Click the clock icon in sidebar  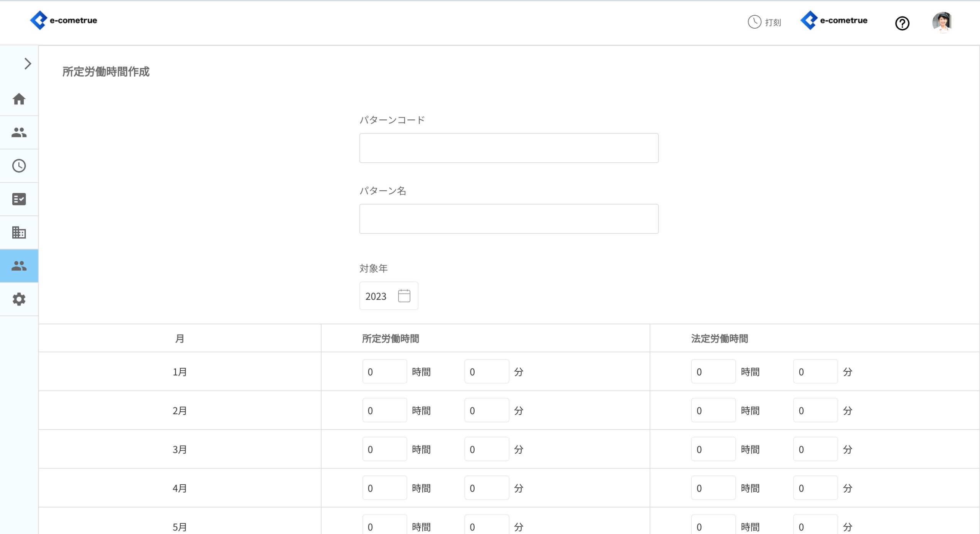pyautogui.click(x=19, y=166)
